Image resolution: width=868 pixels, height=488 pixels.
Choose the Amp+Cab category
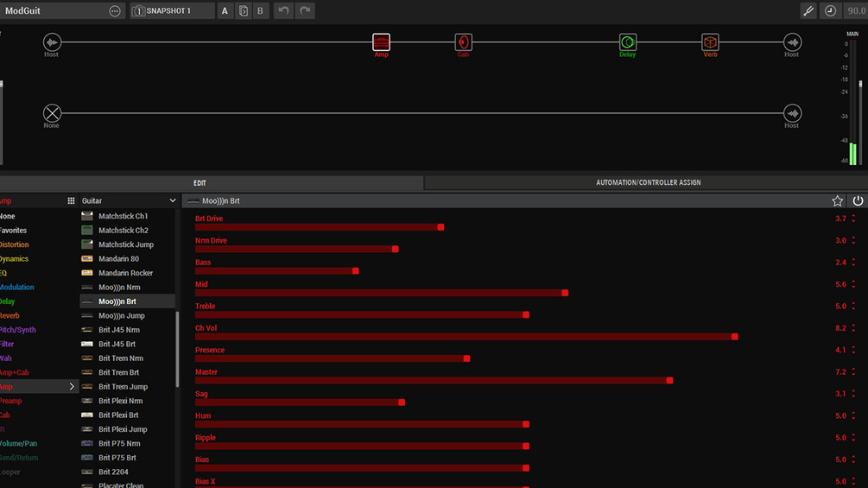point(15,372)
